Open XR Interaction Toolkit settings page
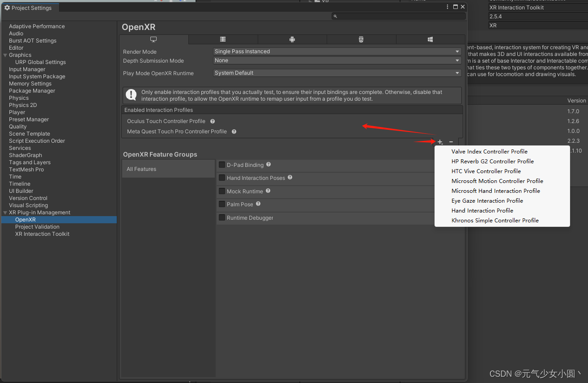 tap(42, 234)
